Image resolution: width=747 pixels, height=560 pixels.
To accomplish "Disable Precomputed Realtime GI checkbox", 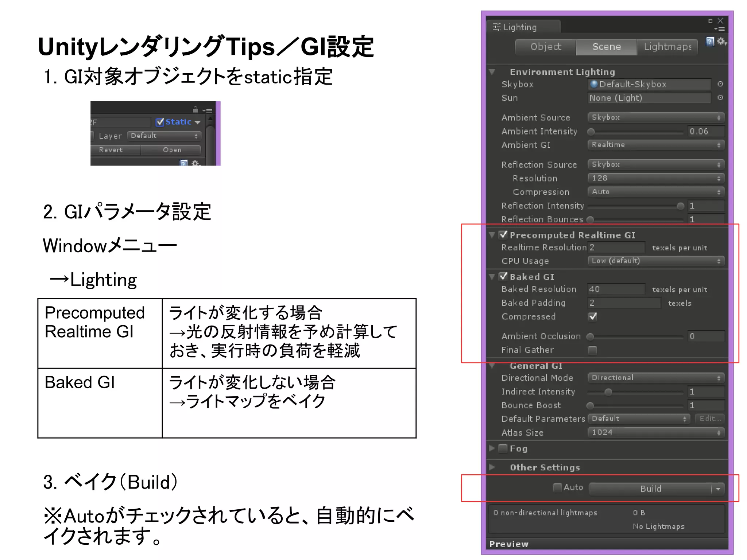I will coord(503,235).
